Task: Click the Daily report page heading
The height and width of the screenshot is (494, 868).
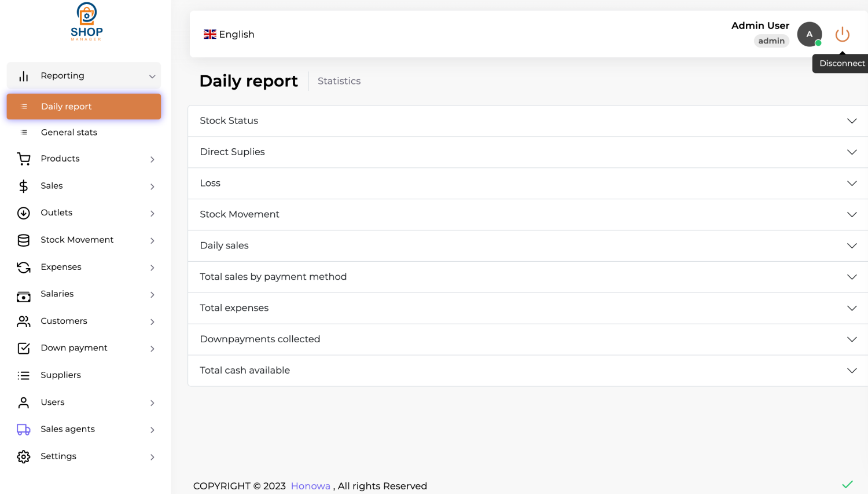Action: coord(248,81)
